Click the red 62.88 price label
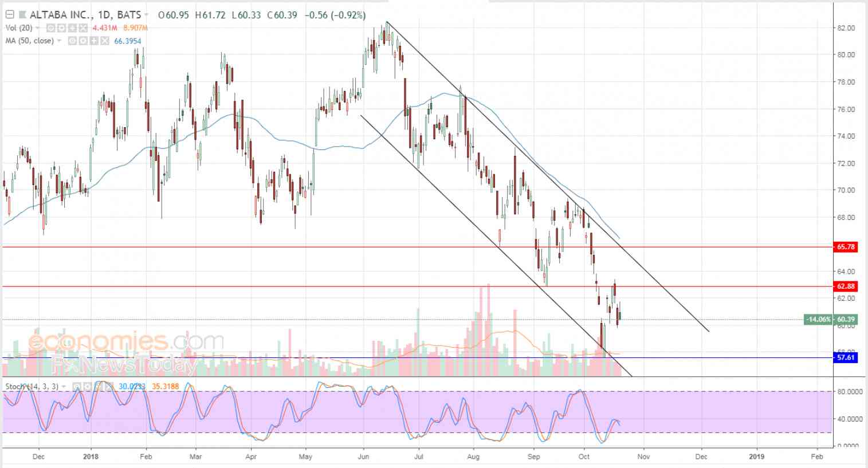 coord(846,286)
